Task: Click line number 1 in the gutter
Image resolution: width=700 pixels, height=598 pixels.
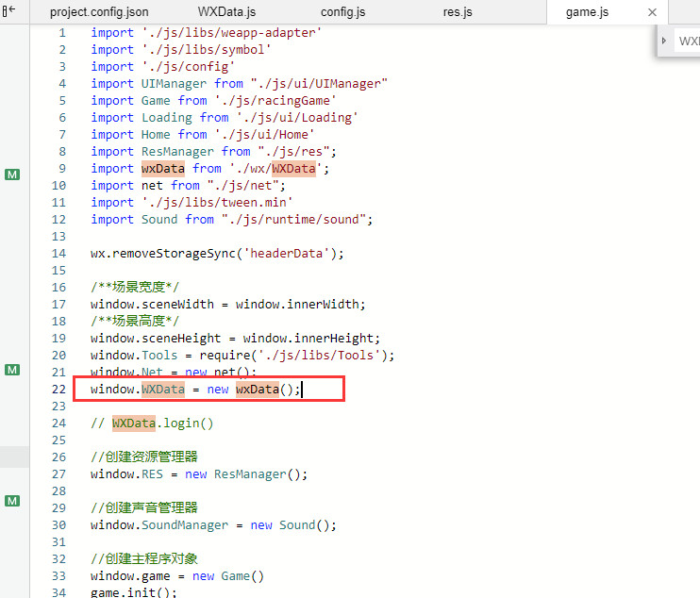Action: [x=62, y=33]
